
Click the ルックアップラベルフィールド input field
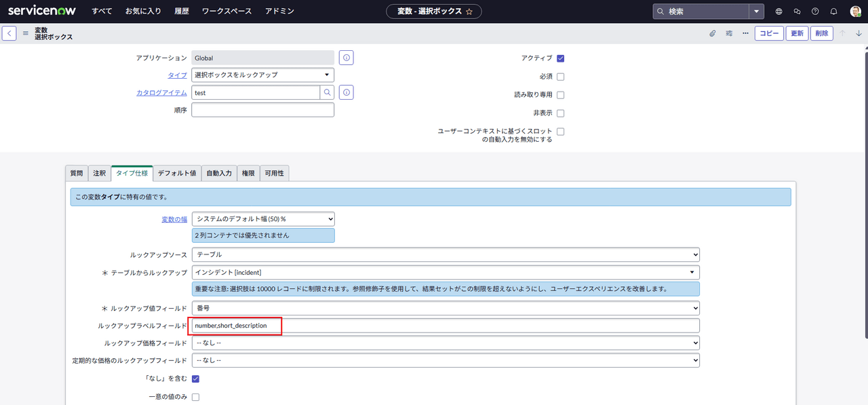pyautogui.click(x=445, y=326)
